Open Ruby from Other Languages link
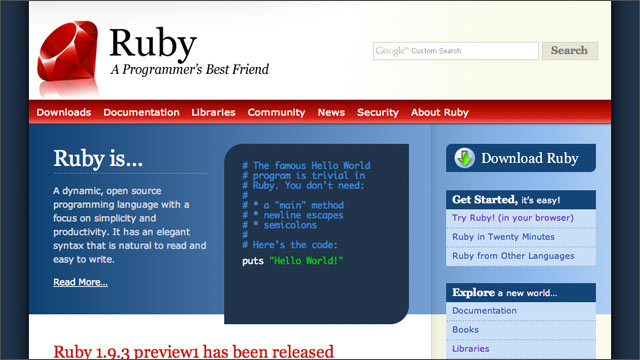Viewport: 640px width, 360px height. [513, 256]
